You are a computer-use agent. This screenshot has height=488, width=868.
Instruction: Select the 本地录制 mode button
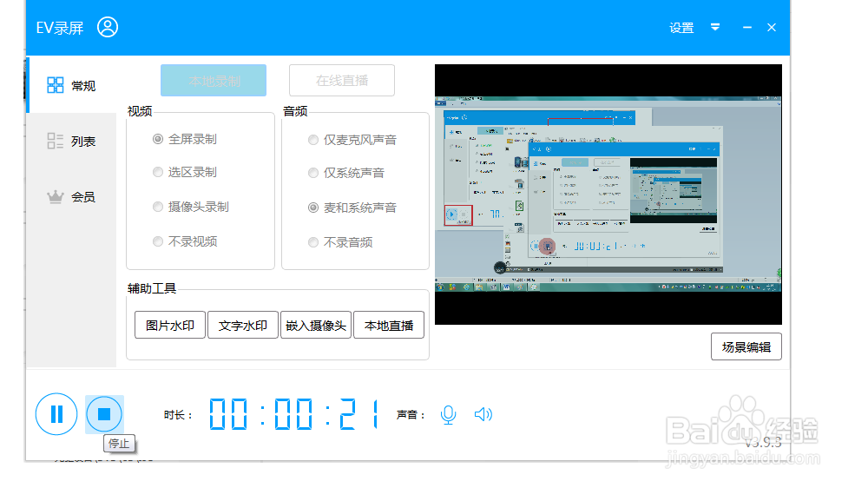214,81
